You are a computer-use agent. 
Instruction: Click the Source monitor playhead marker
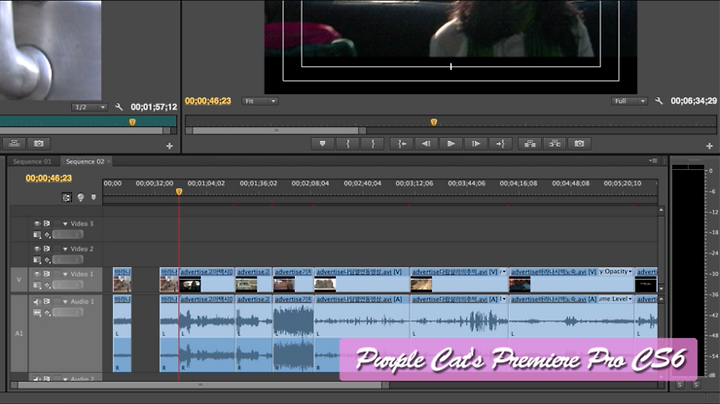point(132,122)
